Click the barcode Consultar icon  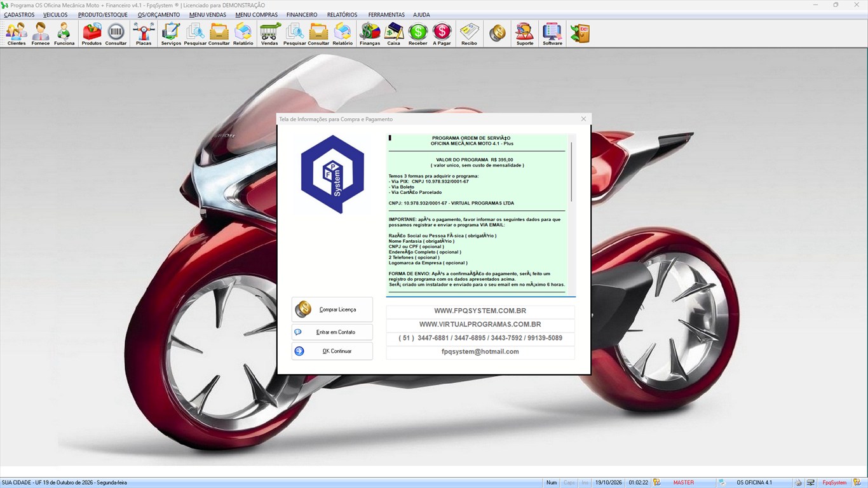116,34
